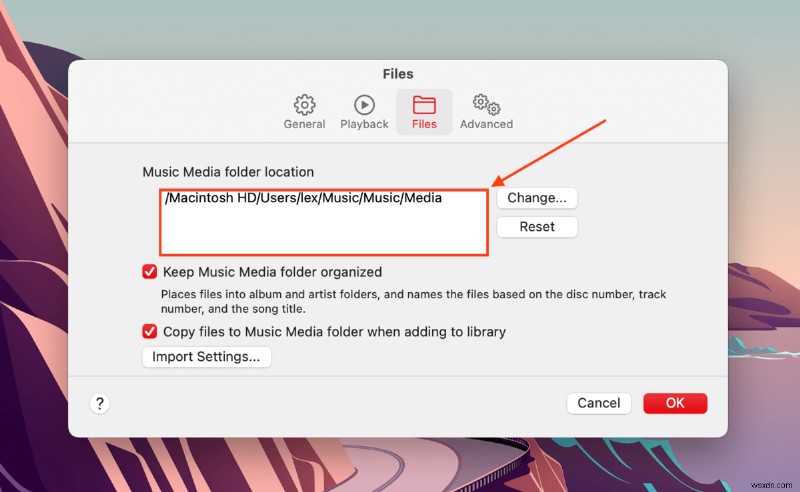Open the General preferences tab

pos(304,112)
